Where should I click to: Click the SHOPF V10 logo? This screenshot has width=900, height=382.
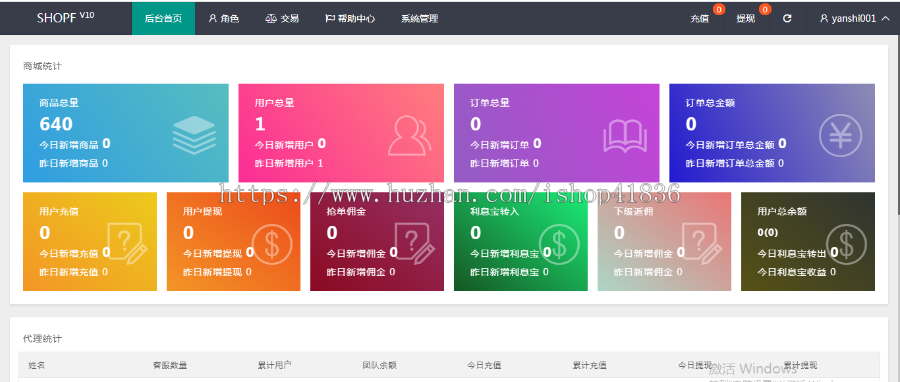(65, 18)
